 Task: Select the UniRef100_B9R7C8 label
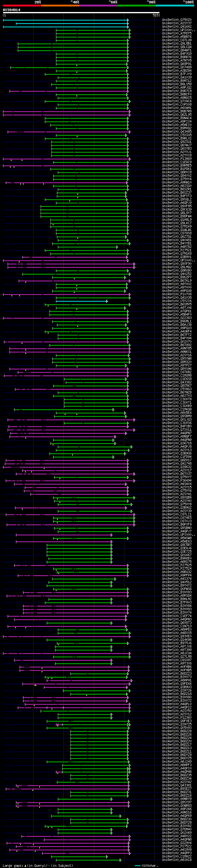click(x=177, y=91)
